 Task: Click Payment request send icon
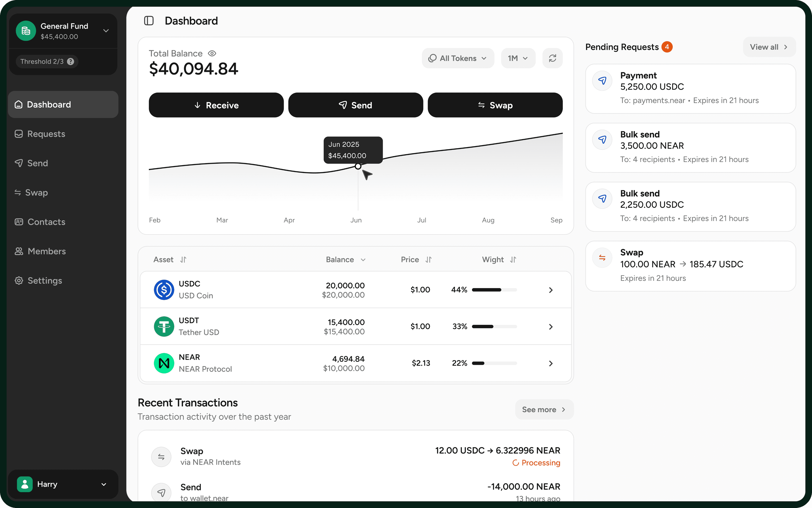[x=602, y=81]
